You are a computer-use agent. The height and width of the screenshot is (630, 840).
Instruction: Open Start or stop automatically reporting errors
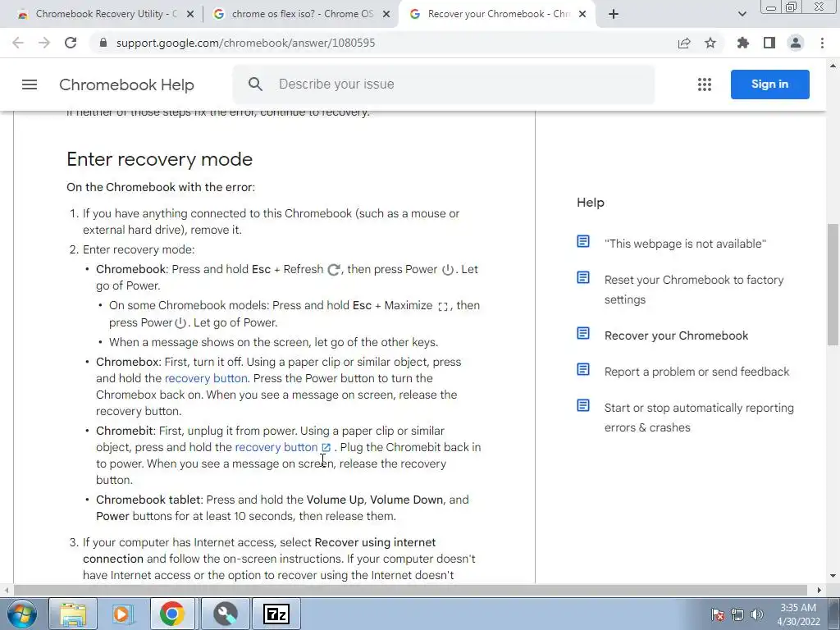point(699,418)
